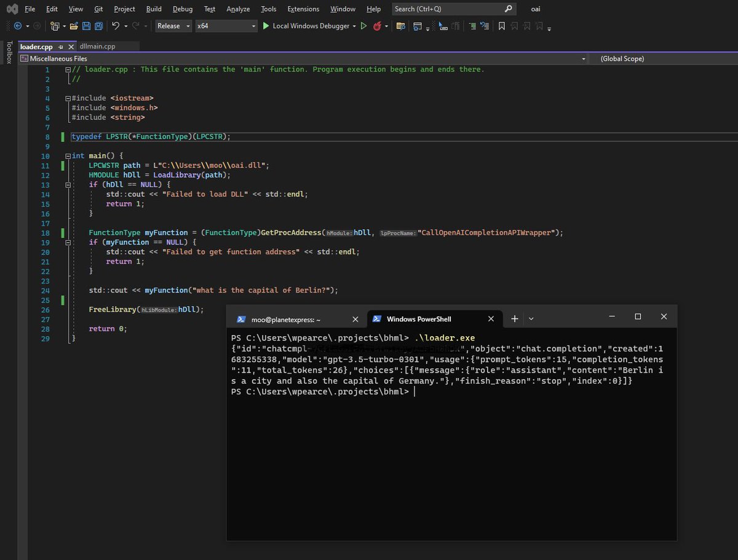Click the Visual Studio logo icon
Viewport: 738px width, 560px height.
click(x=12, y=9)
